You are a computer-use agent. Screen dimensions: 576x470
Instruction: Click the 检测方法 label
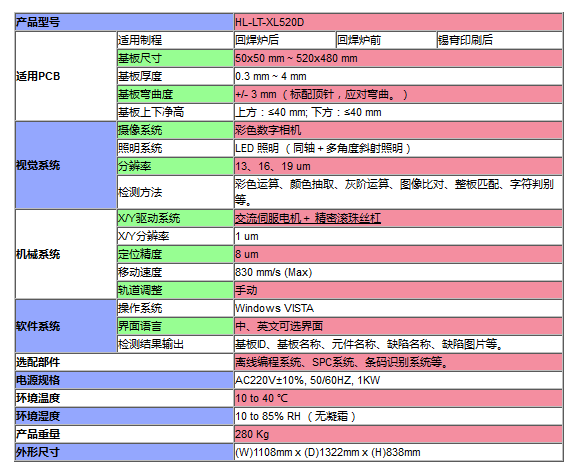[175, 192]
